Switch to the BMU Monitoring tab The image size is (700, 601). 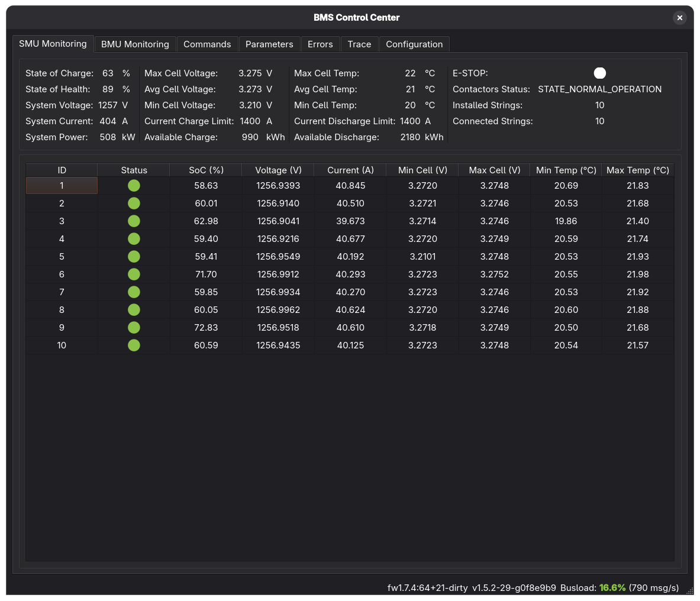(135, 44)
